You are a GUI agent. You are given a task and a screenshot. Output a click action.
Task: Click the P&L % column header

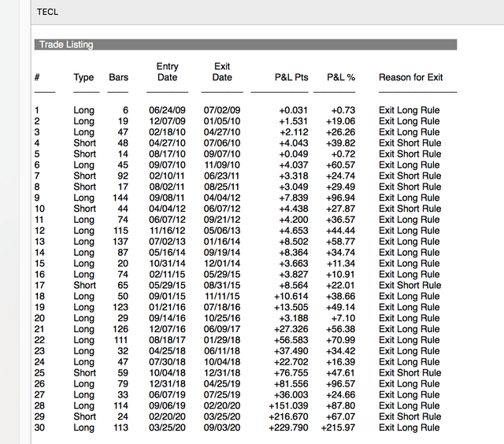pos(341,77)
